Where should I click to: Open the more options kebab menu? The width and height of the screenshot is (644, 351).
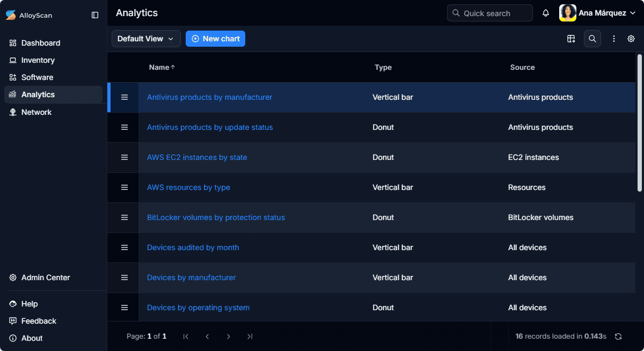click(x=614, y=39)
